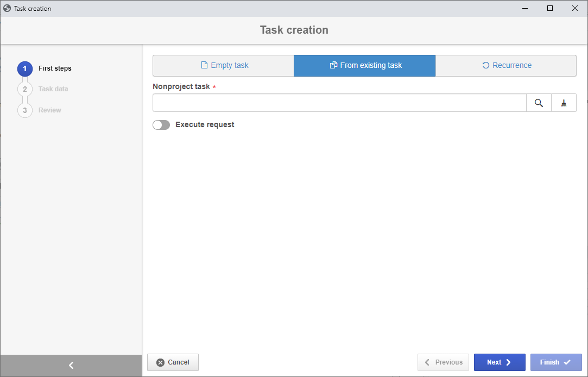Viewport: 588px width, 377px height.
Task: Click the Finish button
Action: click(556, 362)
